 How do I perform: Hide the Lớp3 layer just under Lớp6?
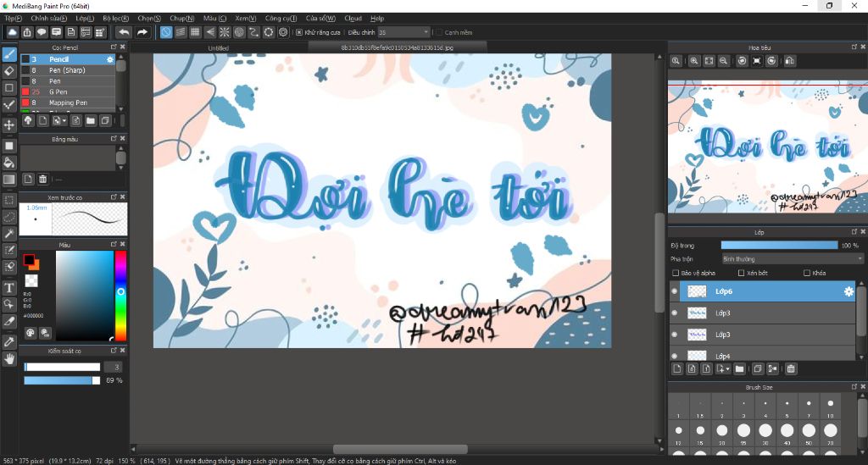[x=674, y=313]
